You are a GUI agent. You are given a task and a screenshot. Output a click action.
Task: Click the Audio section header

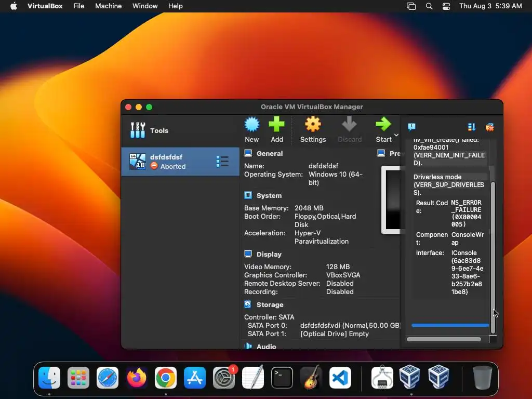(x=266, y=347)
